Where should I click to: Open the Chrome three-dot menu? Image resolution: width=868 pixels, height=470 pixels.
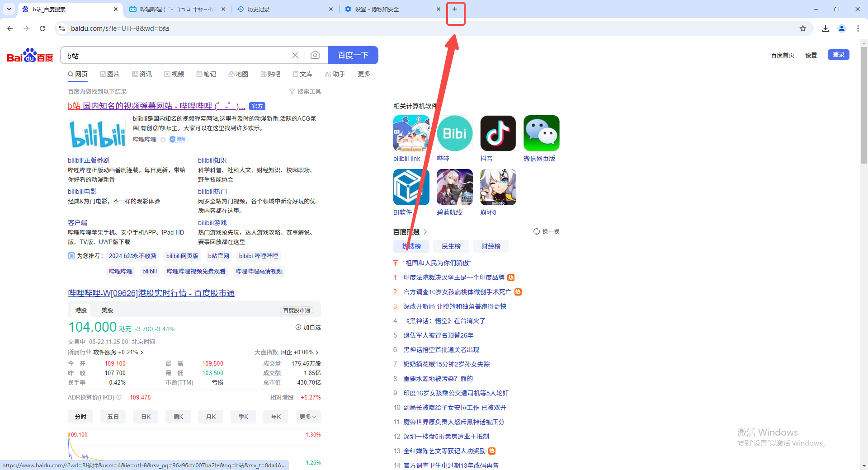[858, 28]
